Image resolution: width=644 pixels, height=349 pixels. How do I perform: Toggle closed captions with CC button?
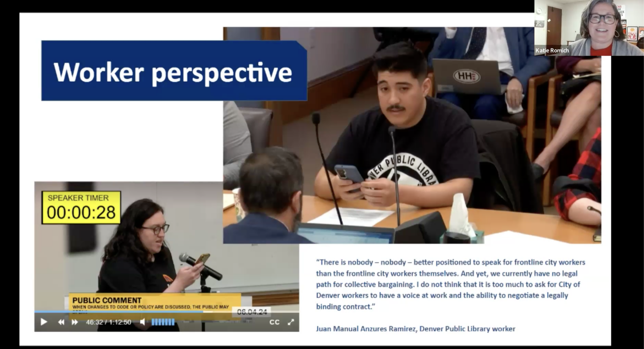274,322
